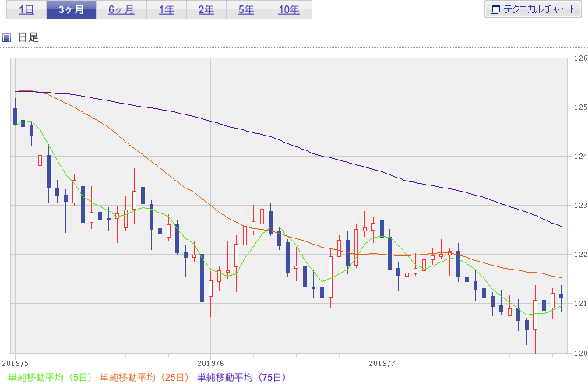The image size is (588, 384).
Task: Select the 3ヶ月 period tab
Action: pyautogui.click(x=71, y=10)
